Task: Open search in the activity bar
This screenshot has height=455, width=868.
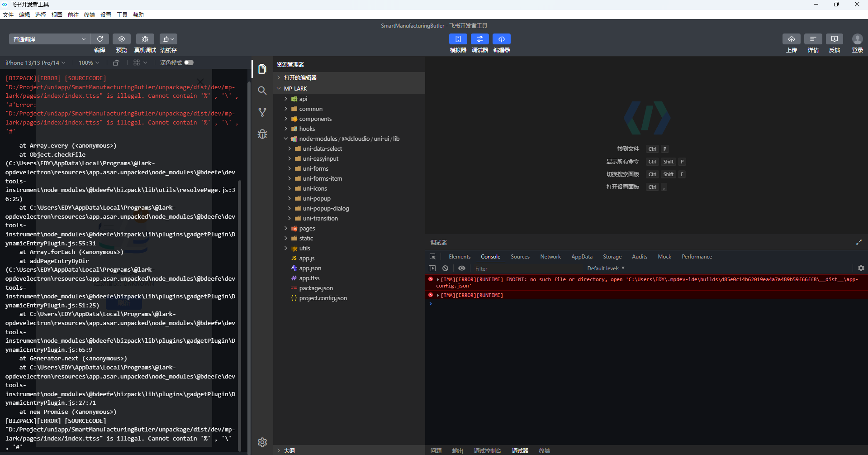Action: pyautogui.click(x=262, y=91)
